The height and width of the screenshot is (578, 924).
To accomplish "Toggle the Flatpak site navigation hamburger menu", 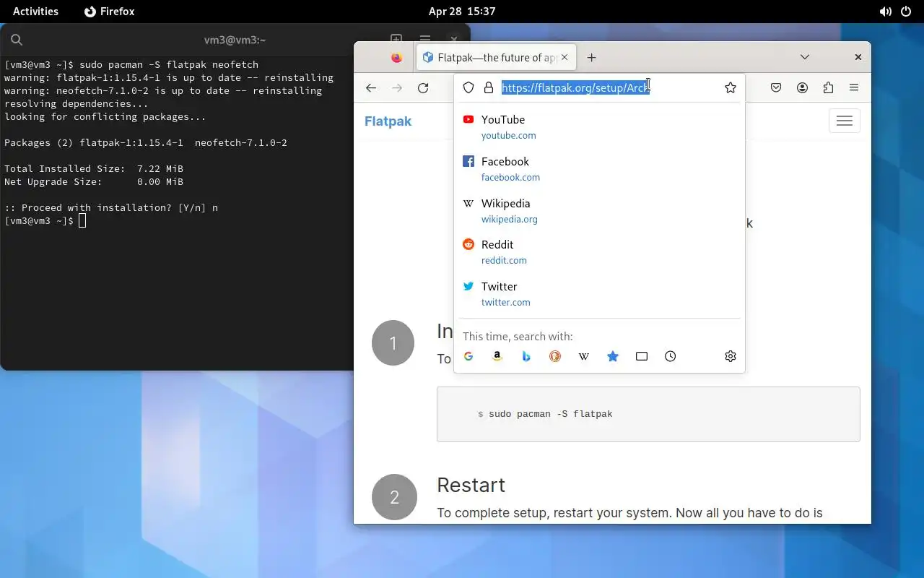I will pyautogui.click(x=845, y=121).
